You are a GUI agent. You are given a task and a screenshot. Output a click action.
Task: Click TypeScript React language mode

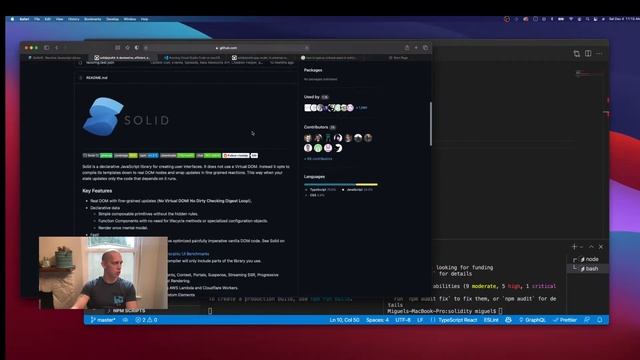(x=458, y=320)
